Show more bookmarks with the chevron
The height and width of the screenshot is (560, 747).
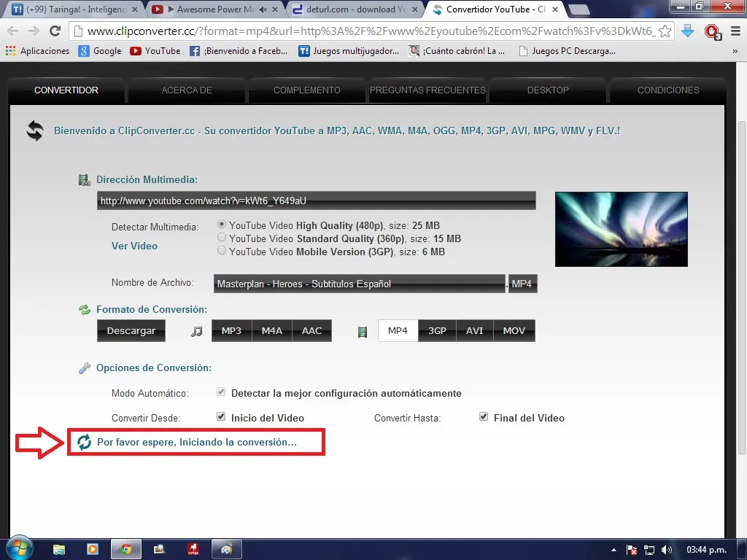(735, 51)
